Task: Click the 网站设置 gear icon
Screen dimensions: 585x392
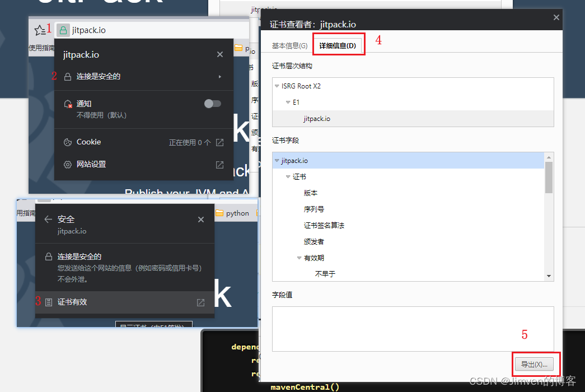Action: coord(68,164)
